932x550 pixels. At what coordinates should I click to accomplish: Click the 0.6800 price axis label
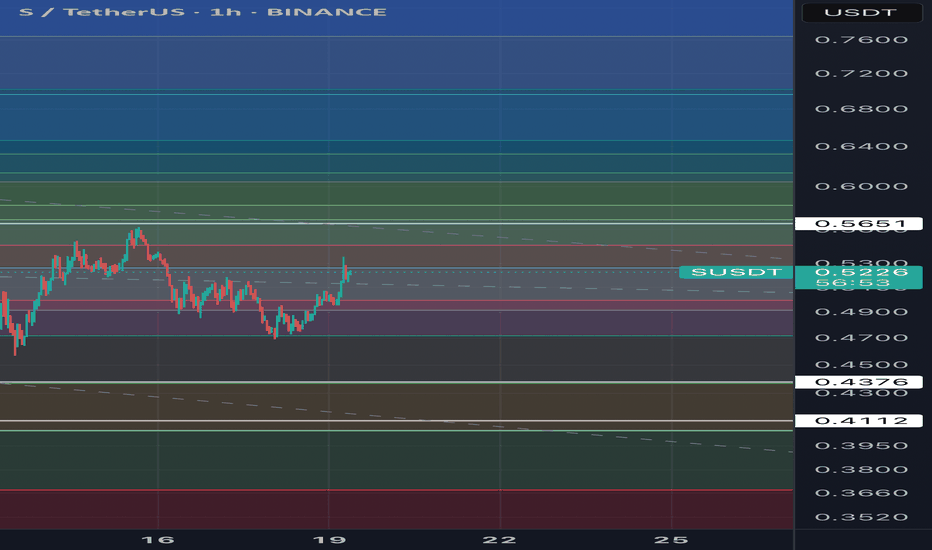861,109
